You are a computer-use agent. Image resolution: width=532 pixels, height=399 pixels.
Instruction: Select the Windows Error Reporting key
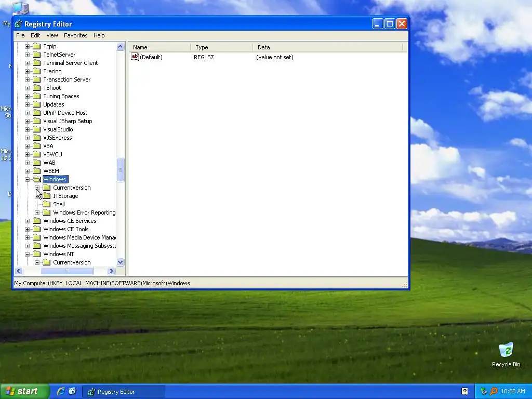[84, 212]
